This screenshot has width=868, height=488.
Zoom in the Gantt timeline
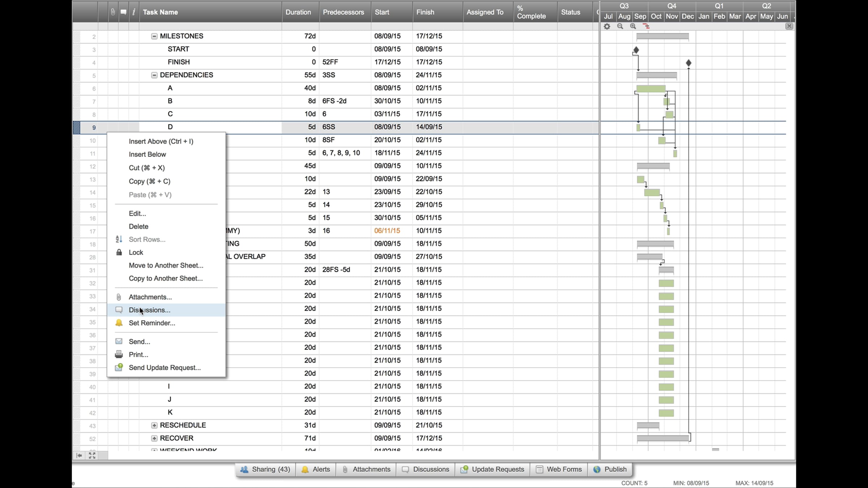(633, 26)
